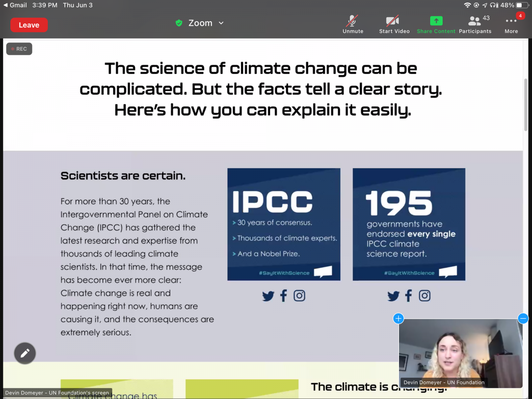This screenshot has width=532, height=399.
Task: Unmute the microphone
Action: point(353,25)
